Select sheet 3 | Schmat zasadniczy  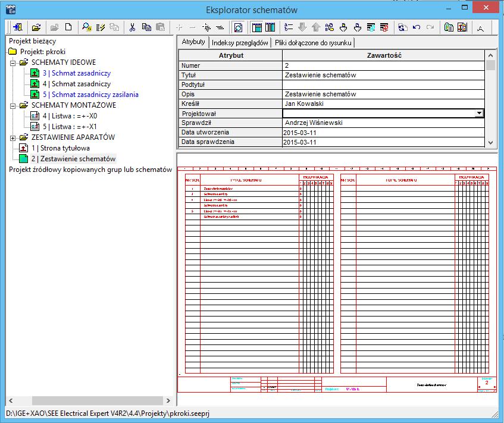click(77, 73)
